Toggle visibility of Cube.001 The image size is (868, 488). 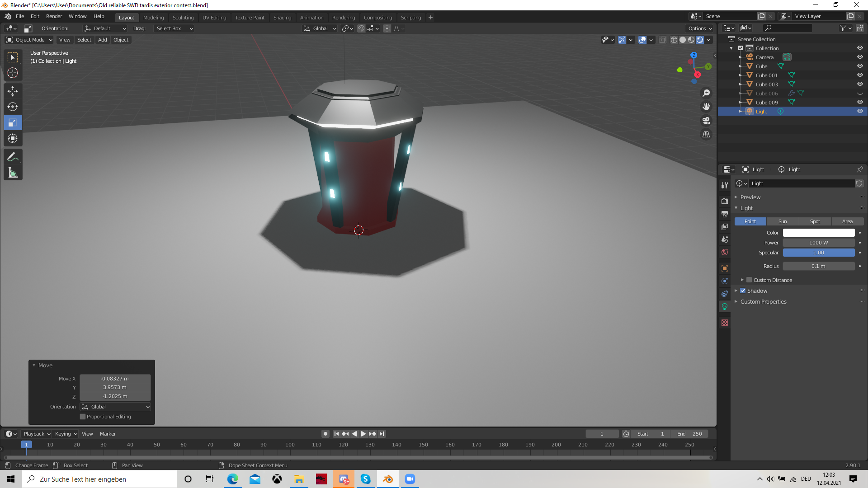click(x=860, y=75)
